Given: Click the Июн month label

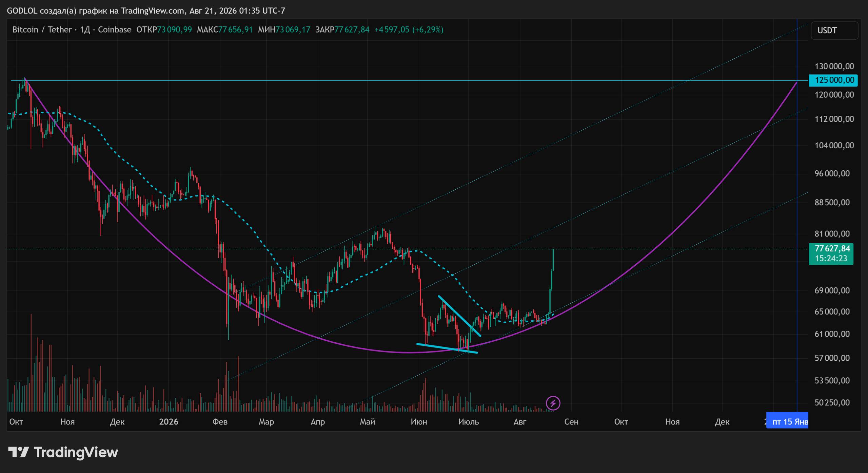Looking at the screenshot, I should (419, 422).
